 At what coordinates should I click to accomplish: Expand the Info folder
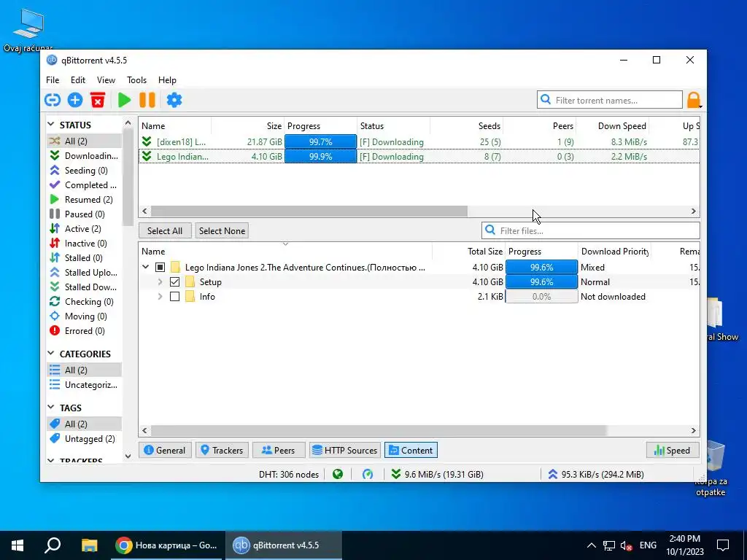[x=160, y=297]
